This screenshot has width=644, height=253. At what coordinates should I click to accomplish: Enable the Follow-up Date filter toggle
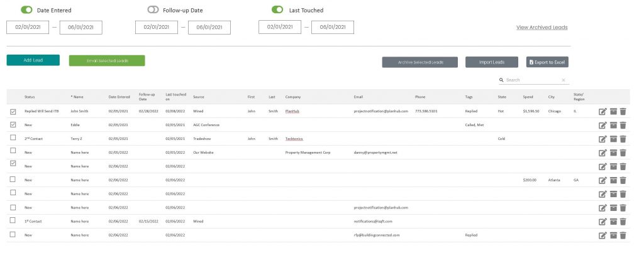point(153,10)
